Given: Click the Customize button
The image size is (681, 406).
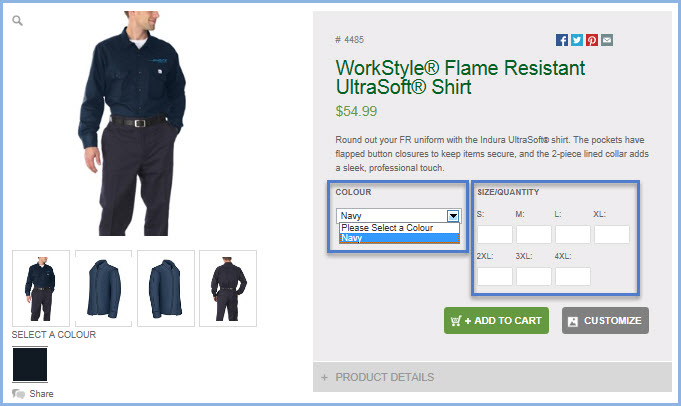Looking at the screenshot, I should [x=605, y=320].
